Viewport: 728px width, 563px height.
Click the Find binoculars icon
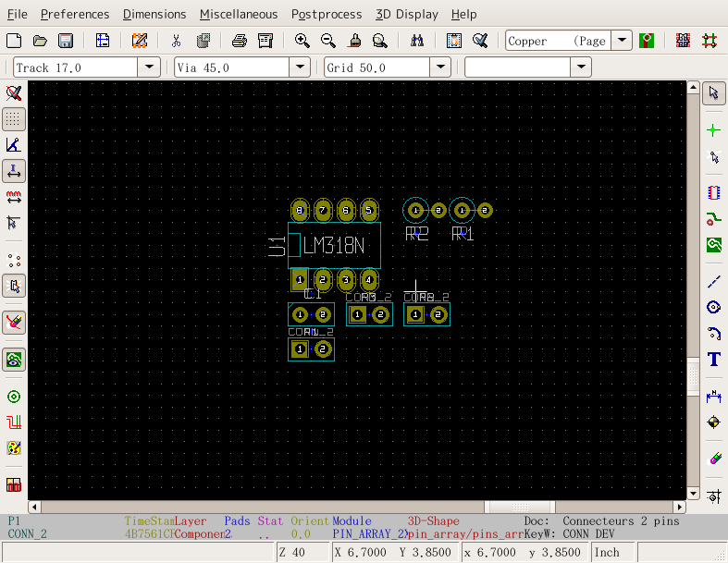click(416, 41)
